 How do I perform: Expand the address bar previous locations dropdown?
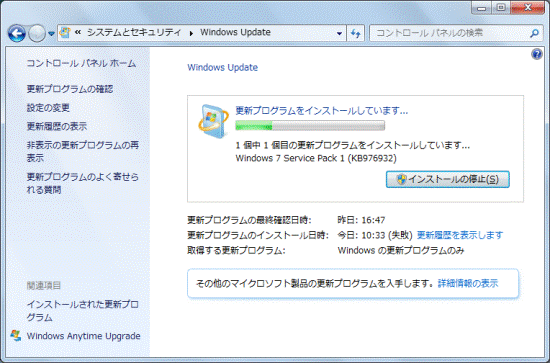[x=339, y=33]
